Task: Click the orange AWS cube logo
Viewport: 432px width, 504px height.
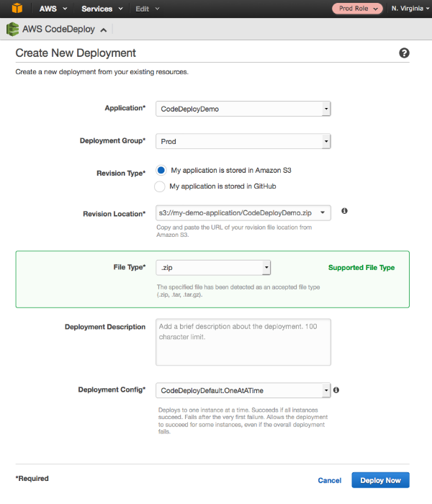Action: tap(17, 9)
